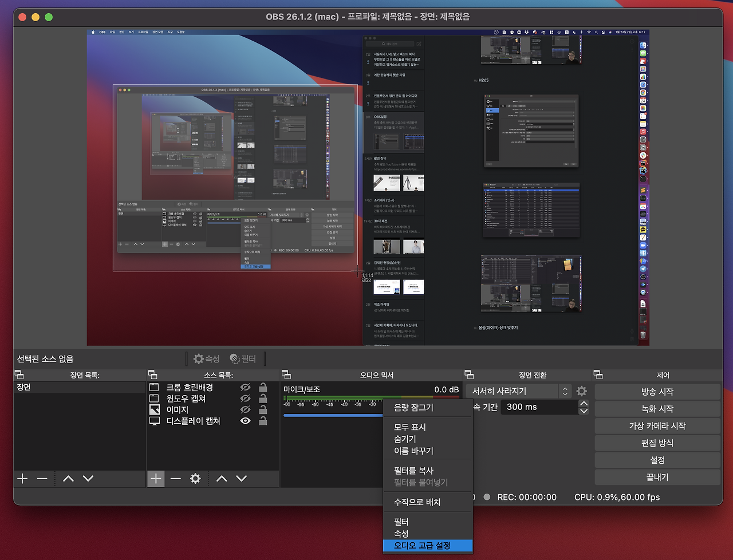Move the source down in the source list

point(241,478)
